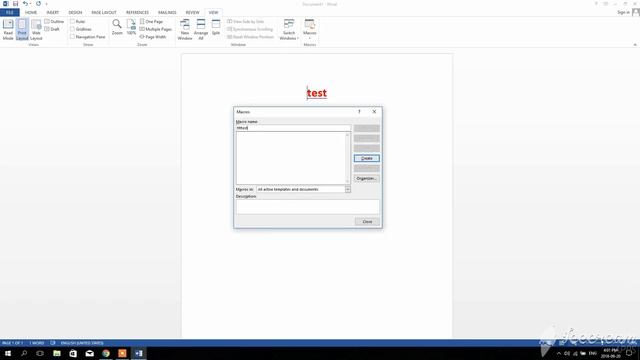Click Arrange All windows
This screenshot has width=640, height=360.
[x=201, y=30]
